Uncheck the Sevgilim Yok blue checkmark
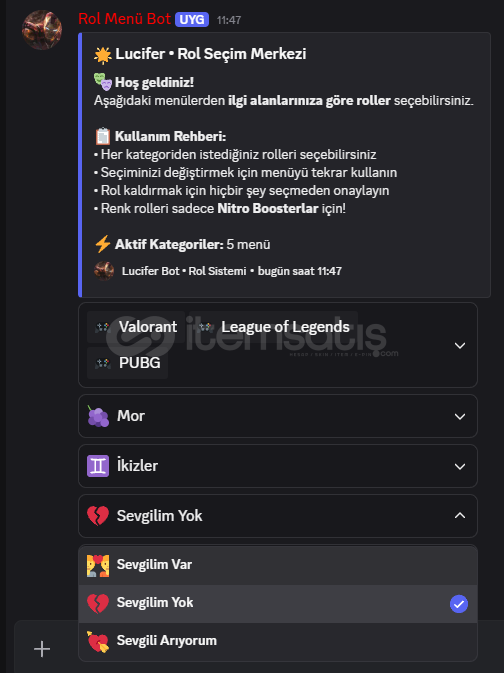504x673 pixels. 458,604
